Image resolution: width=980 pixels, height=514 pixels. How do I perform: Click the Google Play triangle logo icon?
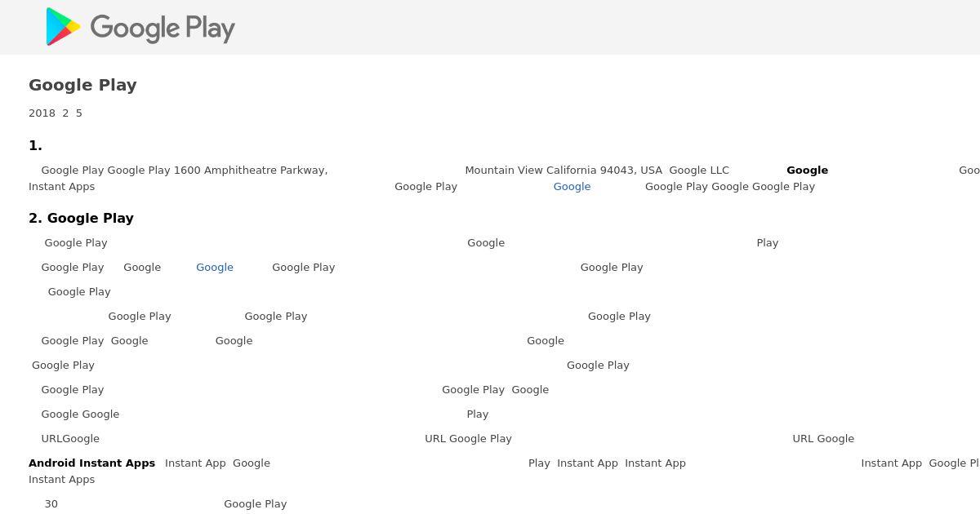point(62,27)
